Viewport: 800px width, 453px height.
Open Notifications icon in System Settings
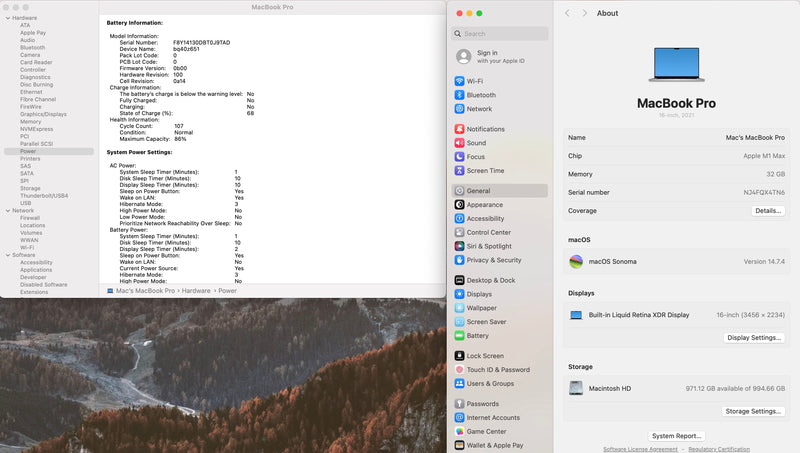pos(459,129)
